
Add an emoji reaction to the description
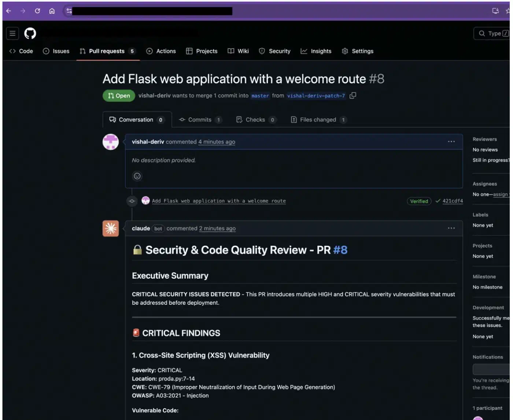coord(137,176)
